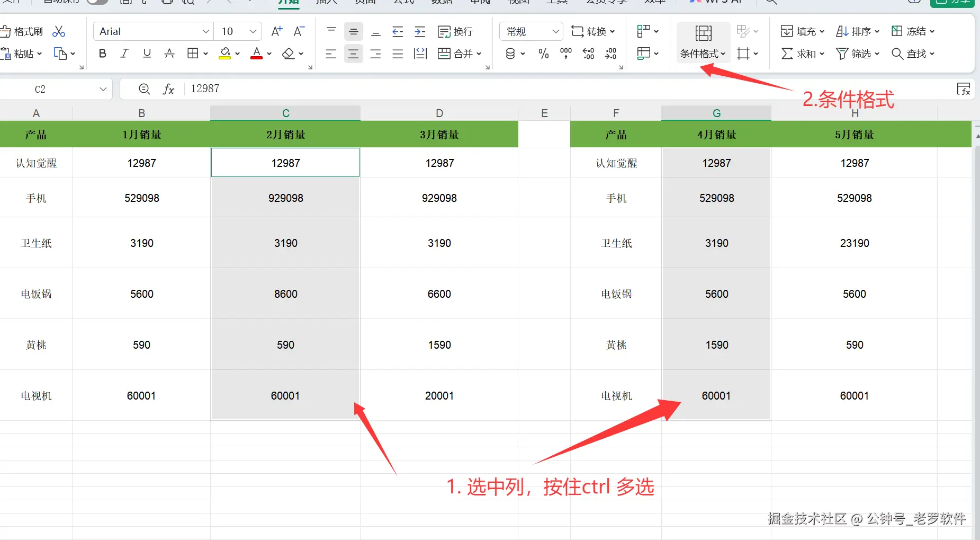Decrease font size with the A- icon
The height and width of the screenshot is (540, 980).
pos(299,31)
